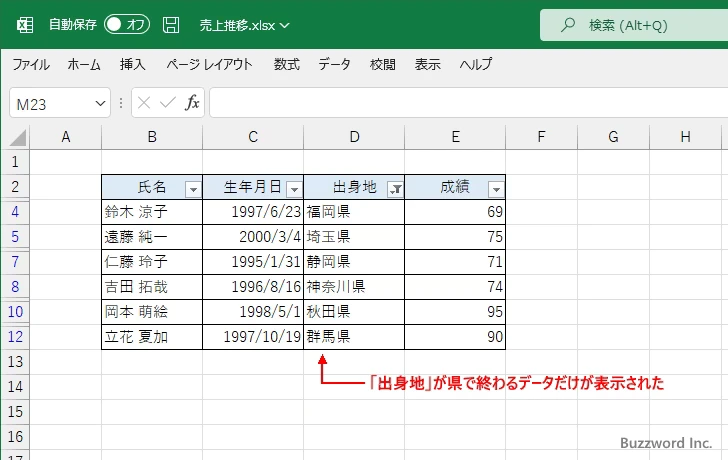The image size is (728, 460).
Task: Select row 2 header
Action: point(15,187)
